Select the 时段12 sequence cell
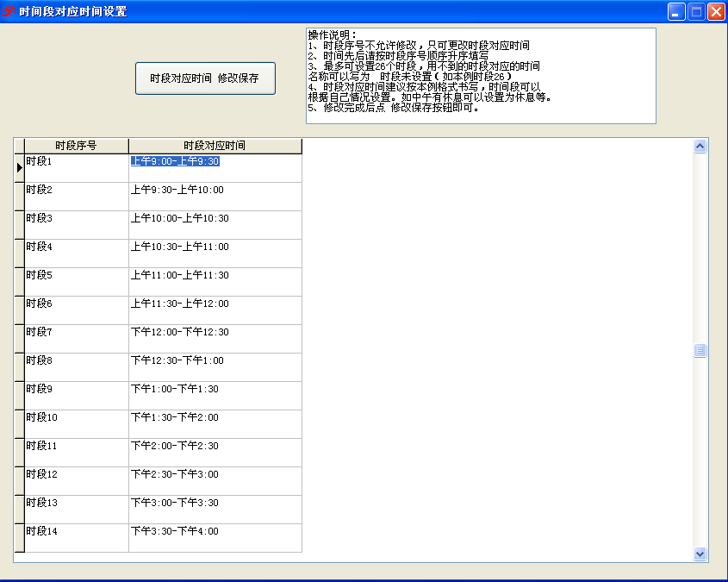 76,481
